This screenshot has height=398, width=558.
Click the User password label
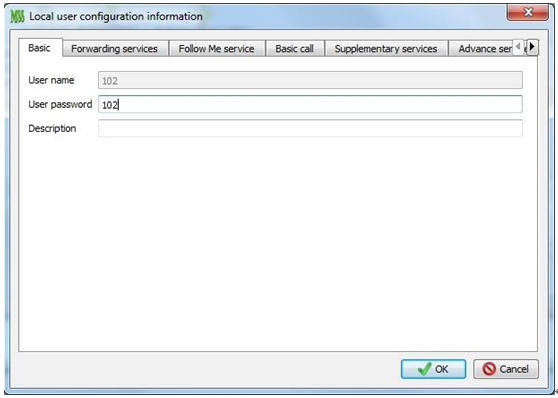[x=60, y=104]
